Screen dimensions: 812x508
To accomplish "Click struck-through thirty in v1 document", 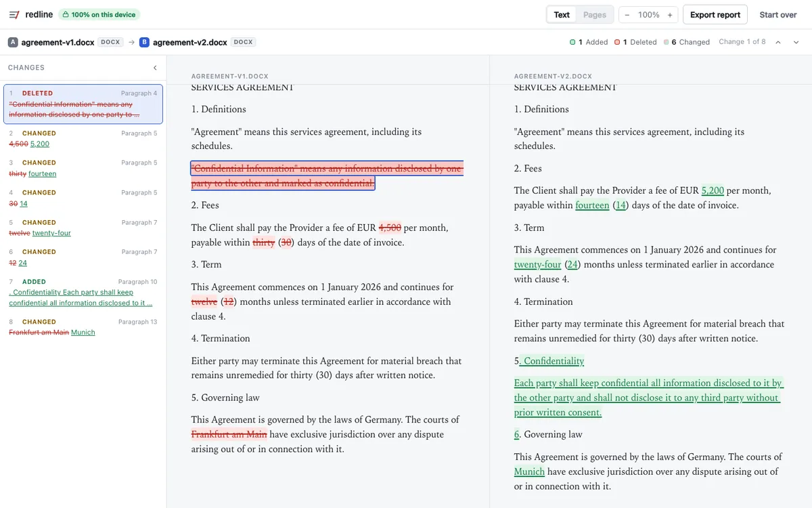I will click(x=264, y=242).
